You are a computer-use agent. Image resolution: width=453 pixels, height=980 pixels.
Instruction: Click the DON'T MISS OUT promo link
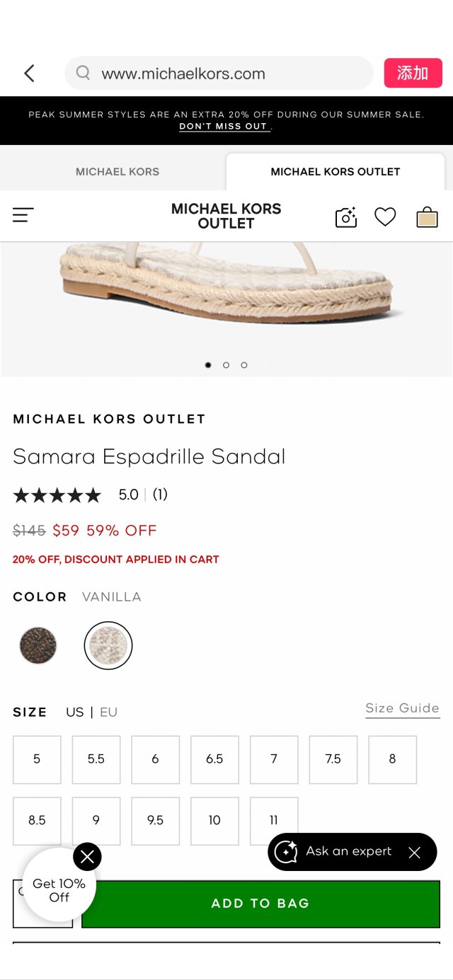point(224,126)
